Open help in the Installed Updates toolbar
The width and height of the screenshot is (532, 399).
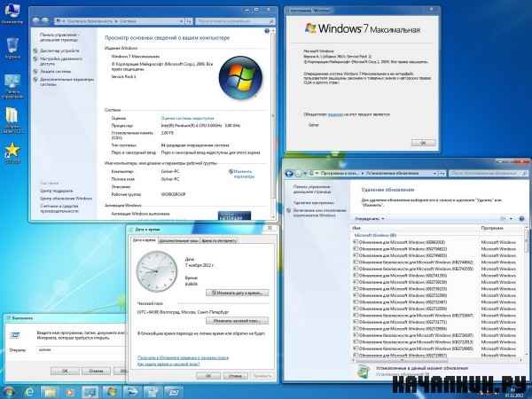522,218
